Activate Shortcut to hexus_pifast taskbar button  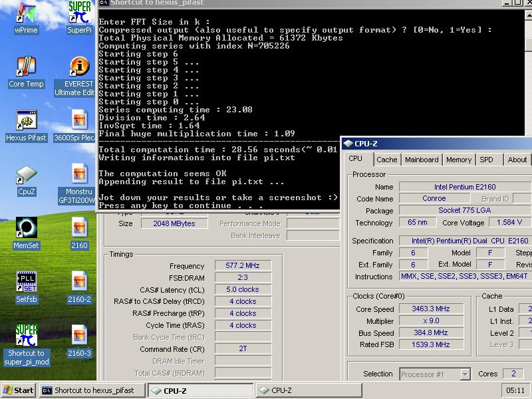coord(92,390)
